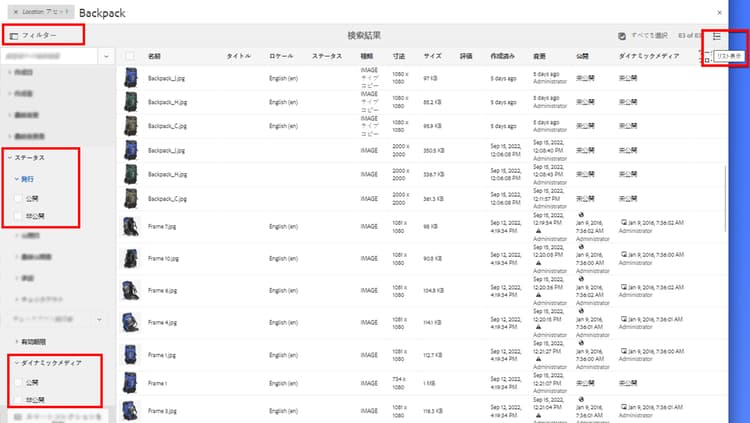The height and width of the screenshot is (423, 750).
Task: Select the Backpack_C.jpg thumbnail sized 2000 x 2000
Action: click(130, 199)
